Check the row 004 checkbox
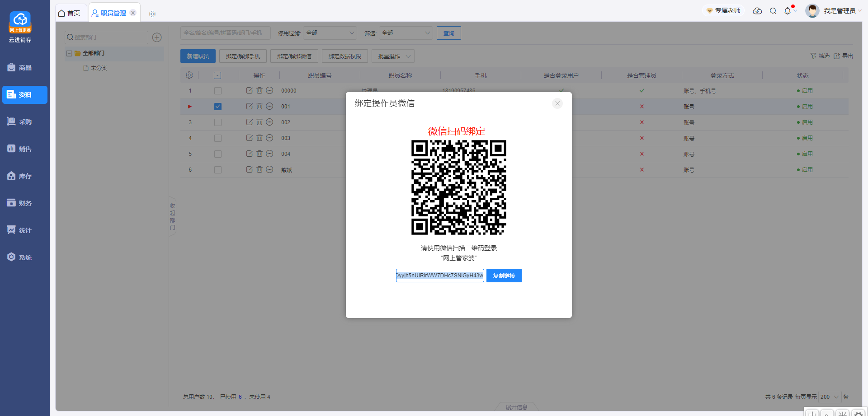The height and width of the screenshot is (416, 868). [x=218, y=154]
